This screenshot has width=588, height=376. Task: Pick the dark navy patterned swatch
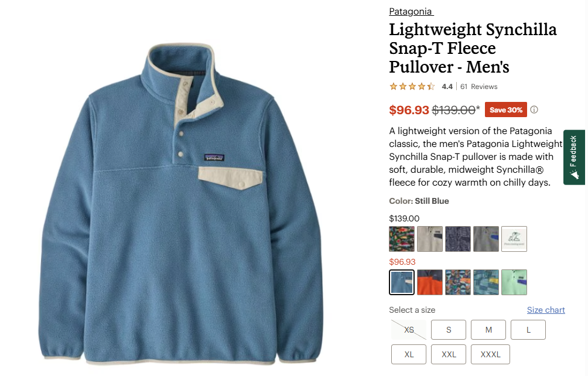pos(458,239)
